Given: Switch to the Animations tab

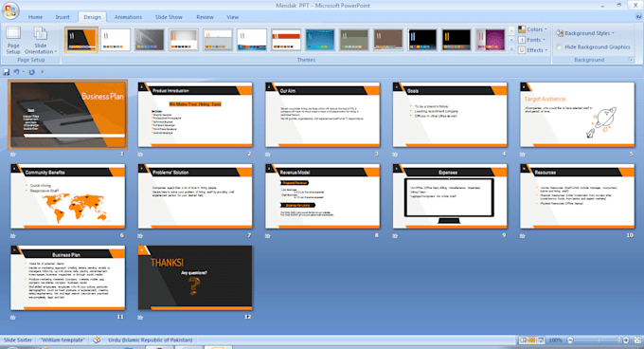Looking at the screenshot, I should [x=128, y=17].
